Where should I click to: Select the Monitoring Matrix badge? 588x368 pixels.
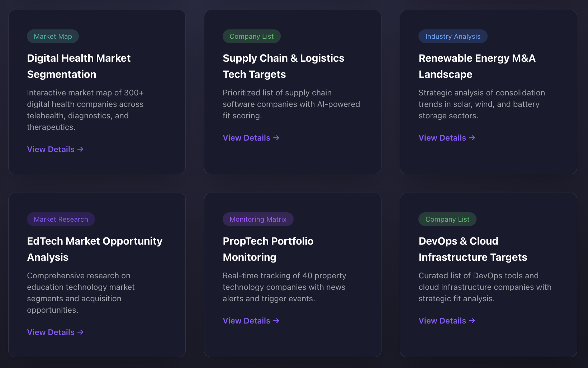click(258, 219)
